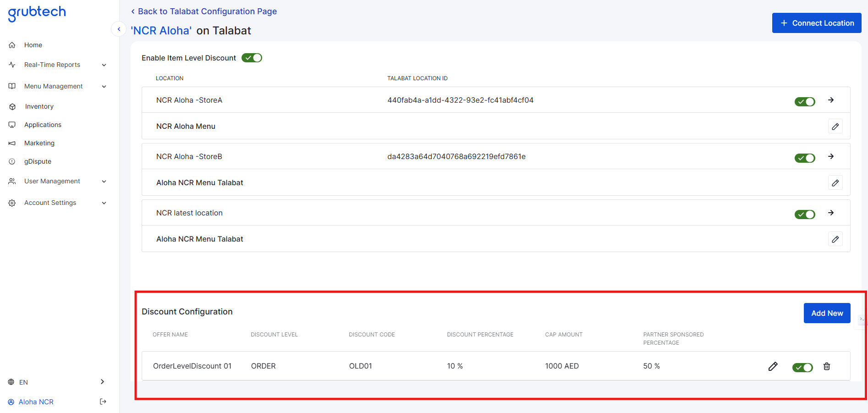Click Add New discount button

coord(827,313)
